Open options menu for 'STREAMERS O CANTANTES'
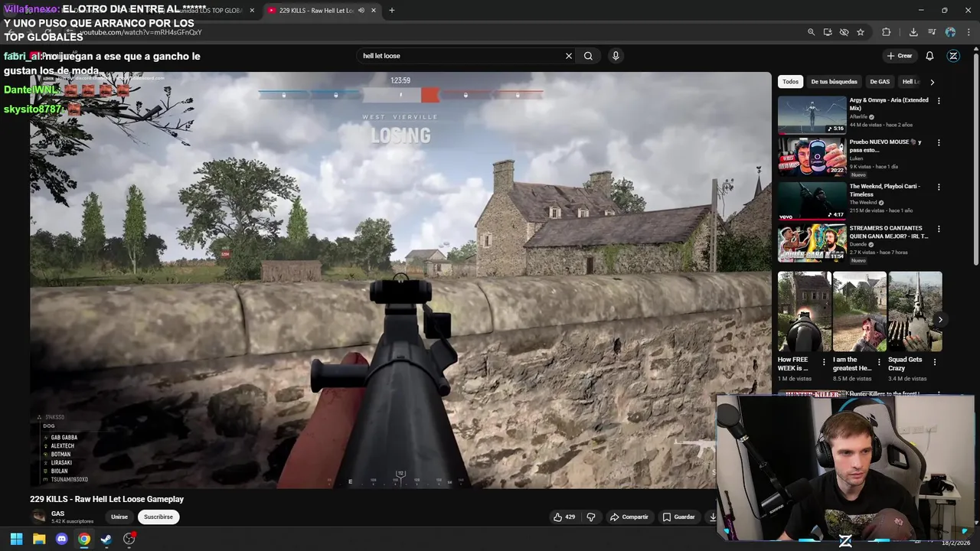Screen dimensions: 980x551 click(x=939, y=229)
